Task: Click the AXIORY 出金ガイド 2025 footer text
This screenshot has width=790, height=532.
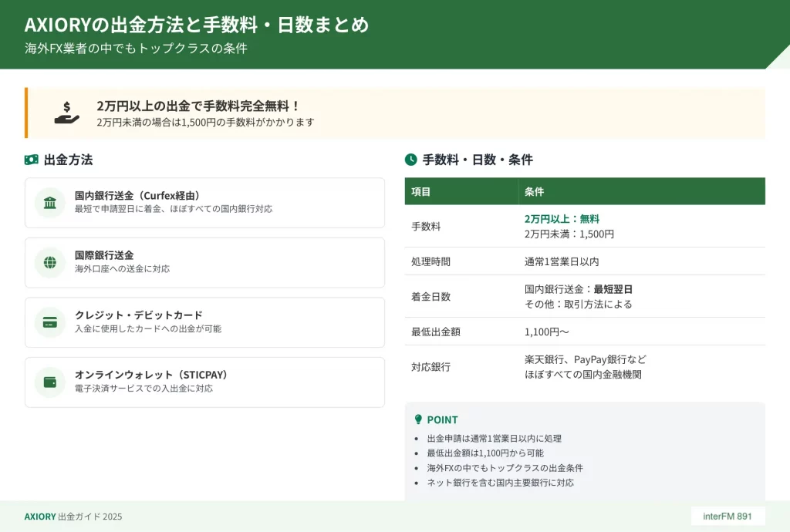Action: tap(73, 517)
